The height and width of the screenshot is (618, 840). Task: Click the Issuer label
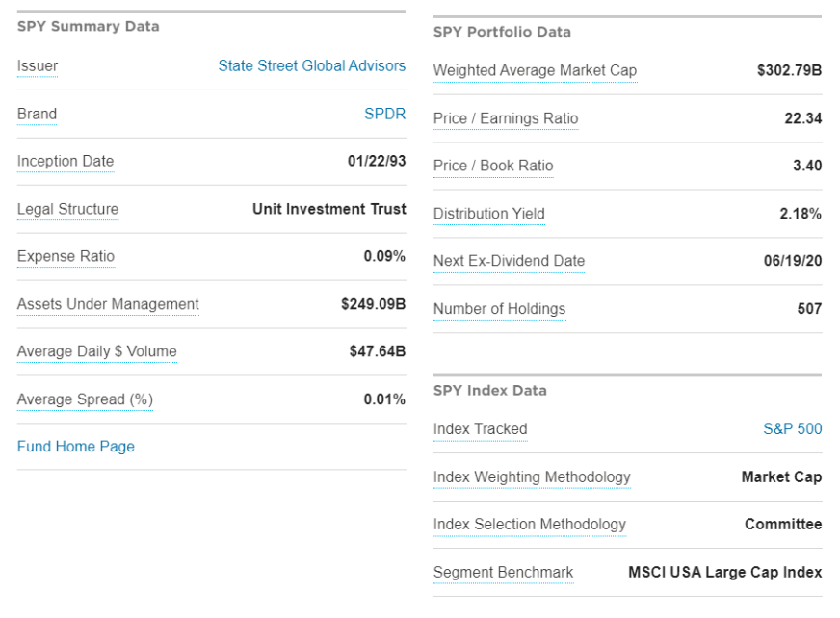38,66
